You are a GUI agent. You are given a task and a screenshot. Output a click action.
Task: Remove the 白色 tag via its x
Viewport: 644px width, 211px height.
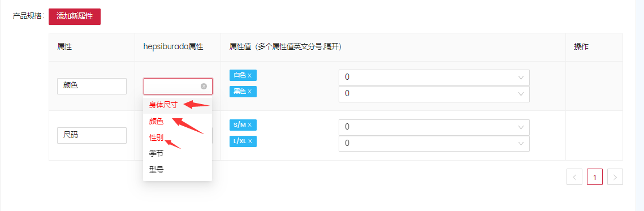pyautogui.click(x=249, y=75)
